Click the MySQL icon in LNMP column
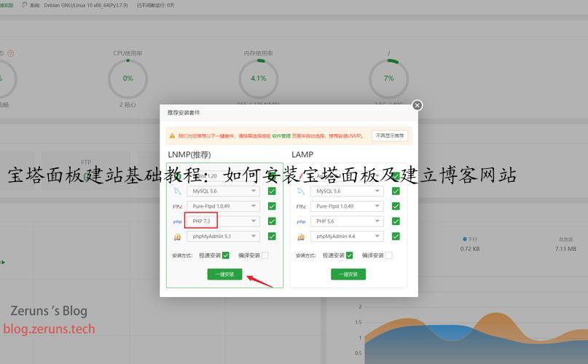Screen dimensions: 588x364 click(177, 191)
